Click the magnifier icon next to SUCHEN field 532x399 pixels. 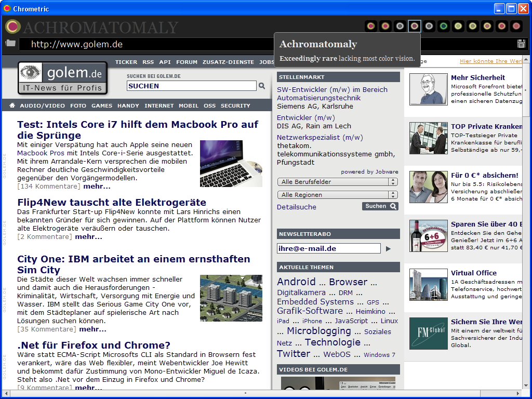262,86
